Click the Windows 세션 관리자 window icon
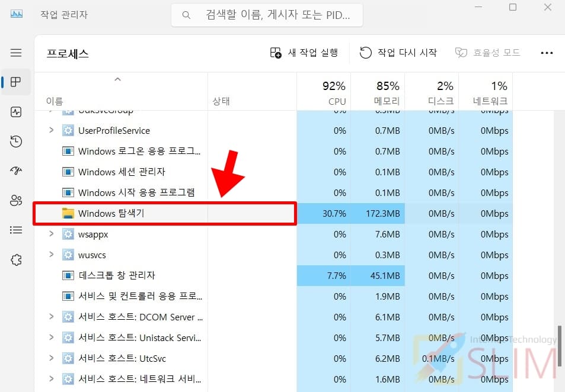This screenshot has height=392, width=565. [68, 172]
